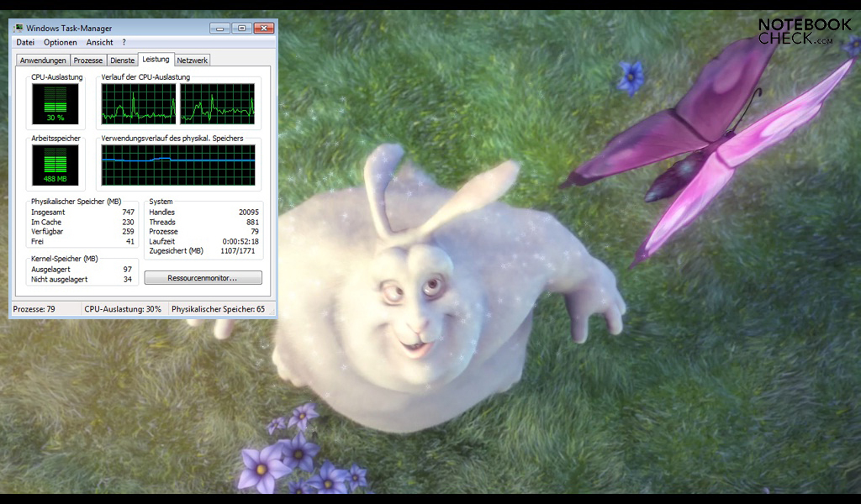Click the Frei value 41
The image size is (861, 504).
click(x=130, y=241)
